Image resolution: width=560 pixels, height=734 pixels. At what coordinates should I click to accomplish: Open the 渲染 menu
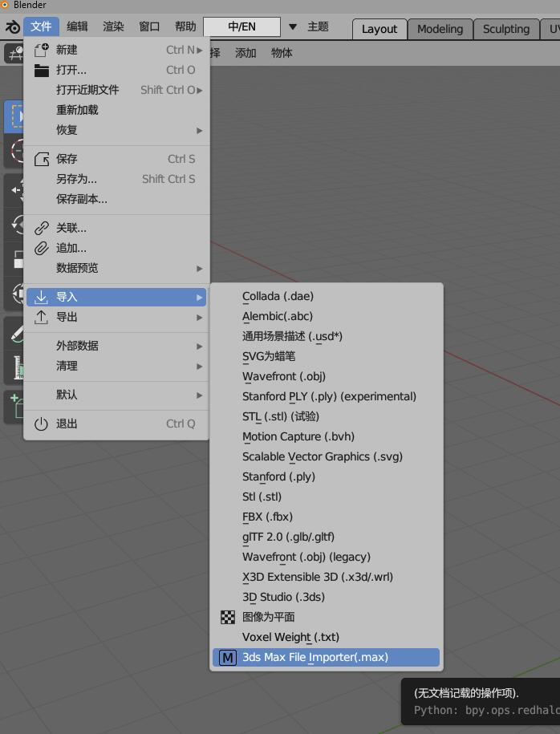click(x=113, y=26)
